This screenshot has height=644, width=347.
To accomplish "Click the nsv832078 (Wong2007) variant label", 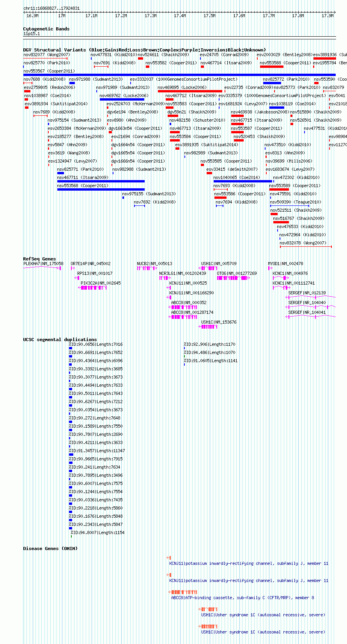I will point(303,243).
